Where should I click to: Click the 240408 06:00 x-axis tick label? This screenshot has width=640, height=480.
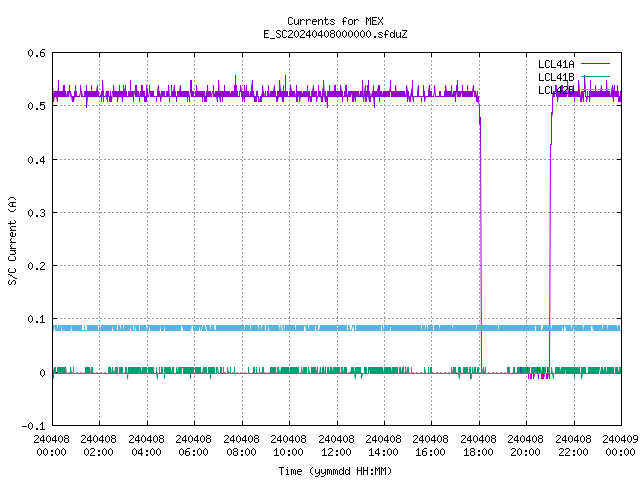click(x=193, y=445)
